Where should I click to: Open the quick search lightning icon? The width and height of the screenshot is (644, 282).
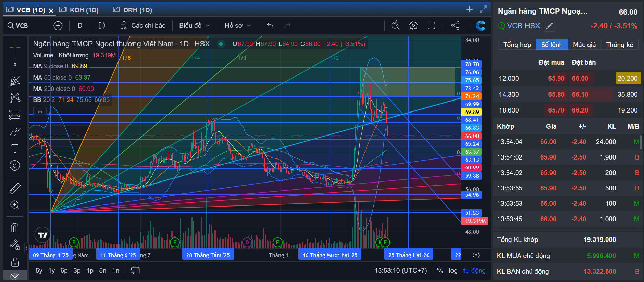[396, 25]
